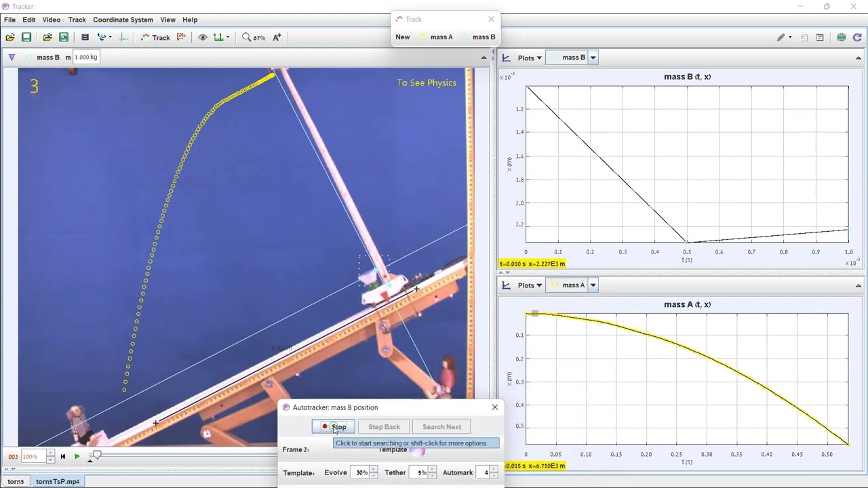The width and height of the screenshot is (868, 488).
Task: Click the Save floppy disk icon
Action: (26, 37)
